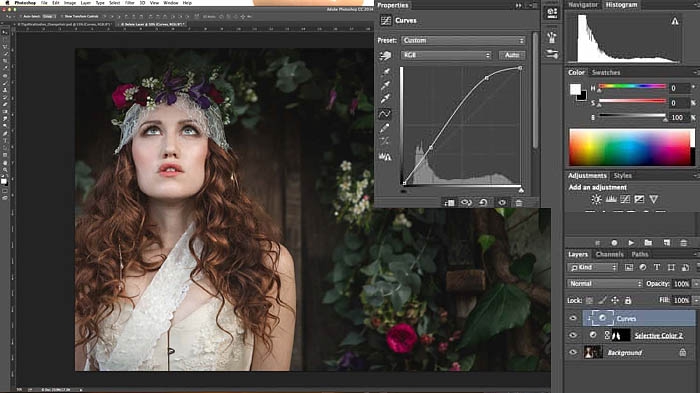This screenshot has height=393, width=700.
Task: Open the collapsed Properties panel dock icon
Action: pos(552,13)
